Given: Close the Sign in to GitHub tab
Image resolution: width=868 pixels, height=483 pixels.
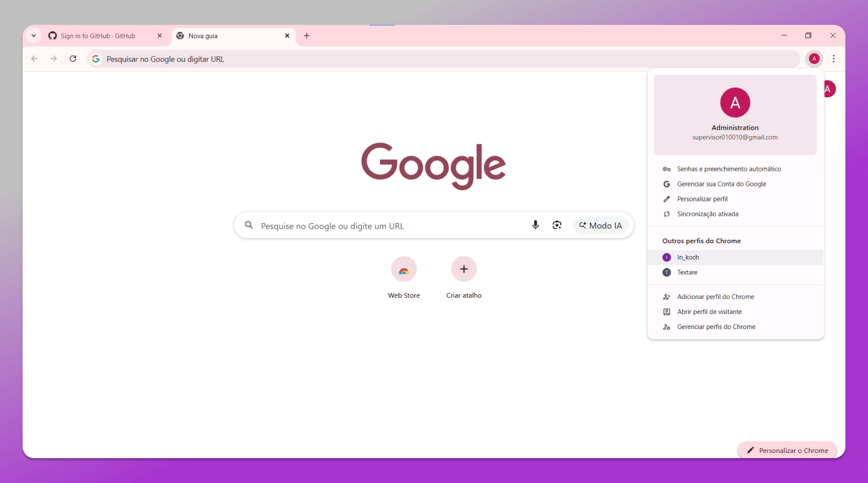Looking at the screenshot, I should (x=160, y=36).
